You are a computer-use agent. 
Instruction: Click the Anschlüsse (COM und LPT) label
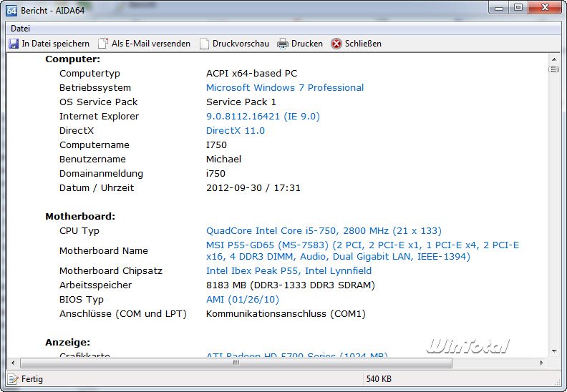pyautogui.click(x=123, y=314)
